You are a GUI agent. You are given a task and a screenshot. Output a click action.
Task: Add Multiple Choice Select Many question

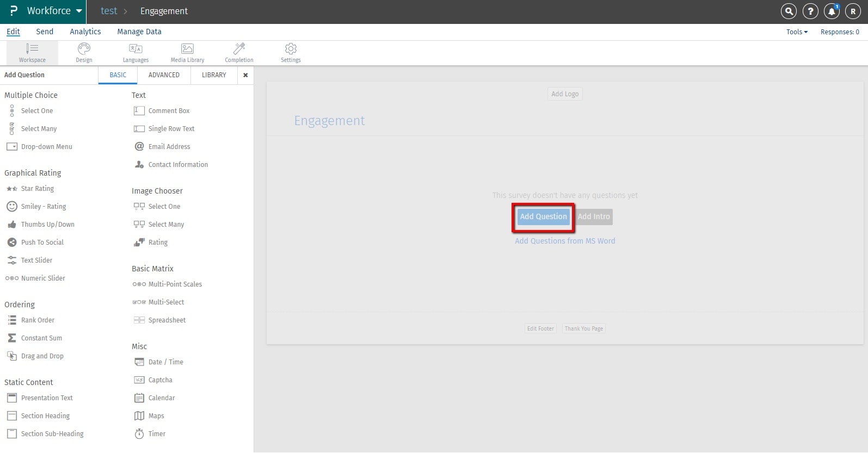pyautogui.click(x=32, y=129)
